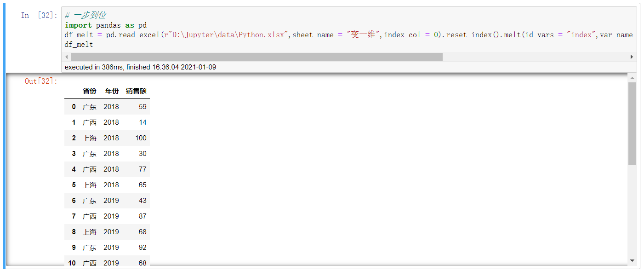Click sales value 77 in row 4
This screenshot has width=644, height=271.
point(142,169)
